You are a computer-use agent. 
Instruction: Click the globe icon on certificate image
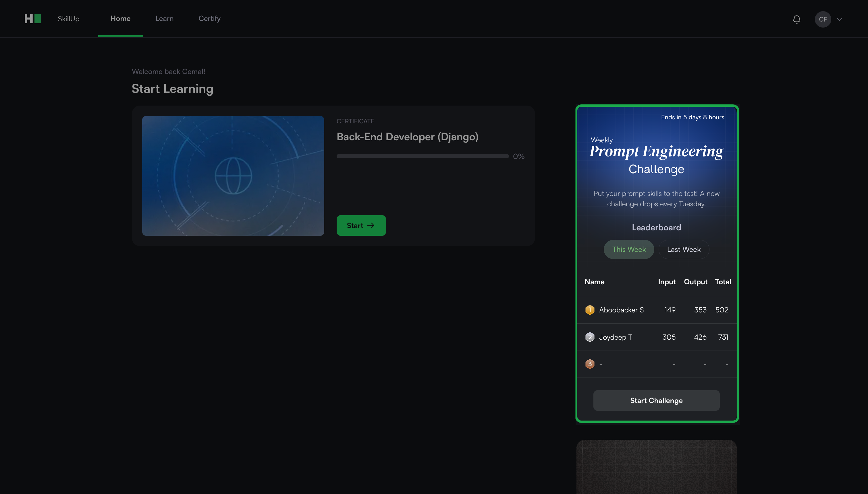point(233,176)
